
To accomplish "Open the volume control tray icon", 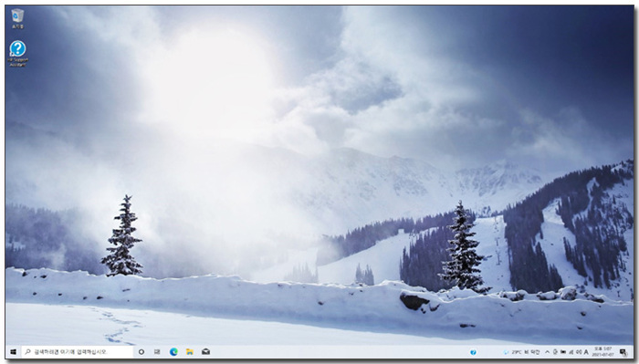I will pos(579,352).
